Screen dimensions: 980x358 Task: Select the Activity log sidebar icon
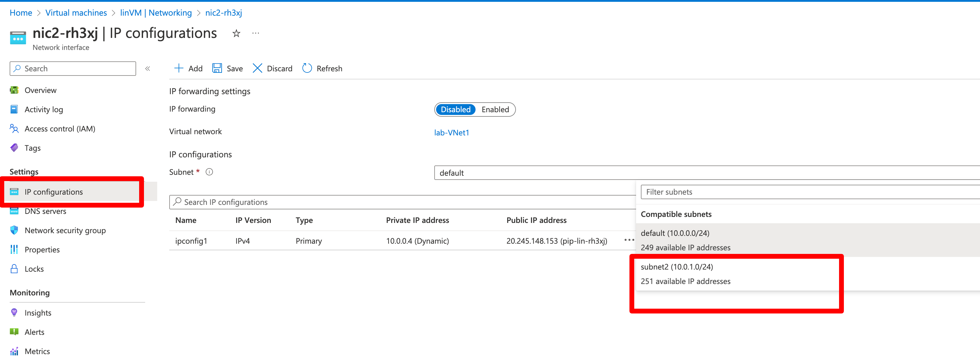coord(14,109)
